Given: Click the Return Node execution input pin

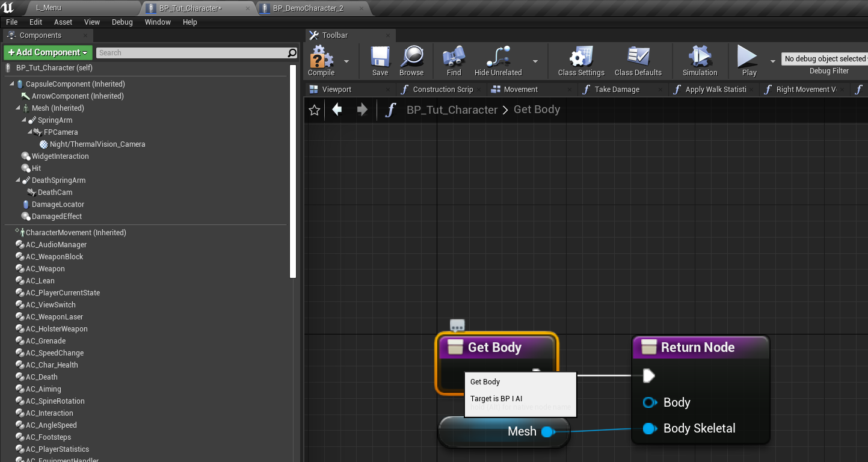Looking at the screenshot, I should (648, 376).
